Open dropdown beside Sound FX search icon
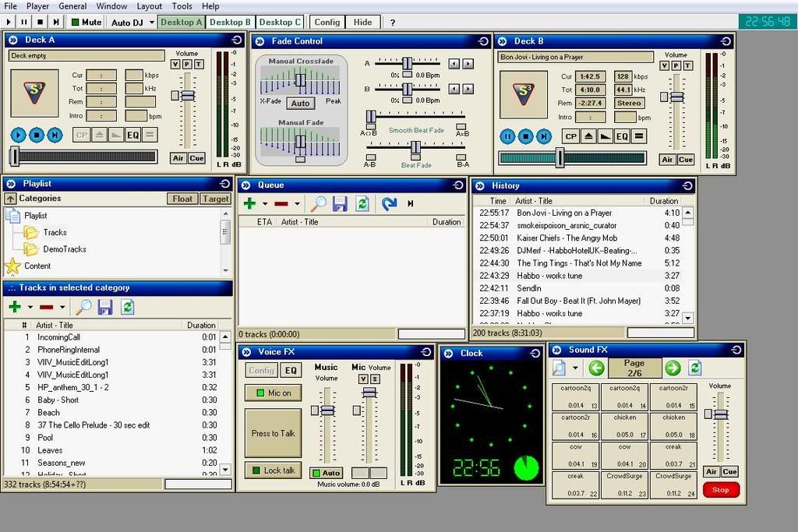This screenshot has width=798, height=532. pyautogui.click(x=576, y=368)
